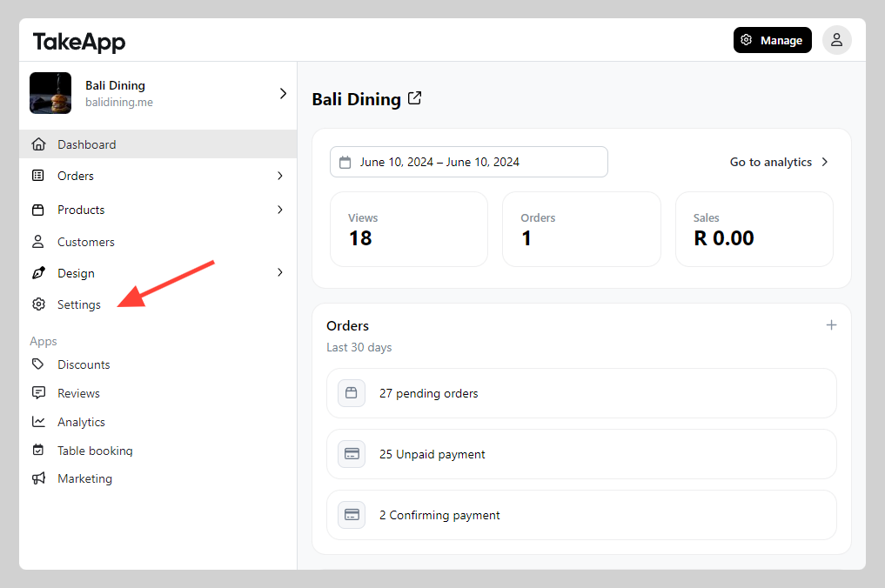
Task: Click the Products box icon
Action: tap(37, 210)
